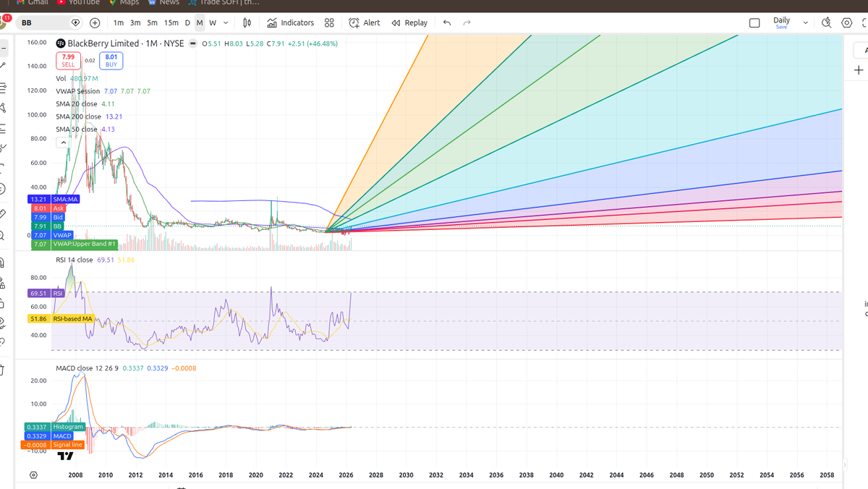This screenshot has width=868, height=489.
Task: Open the YouTube bookmark
Action: coord(78,3)
